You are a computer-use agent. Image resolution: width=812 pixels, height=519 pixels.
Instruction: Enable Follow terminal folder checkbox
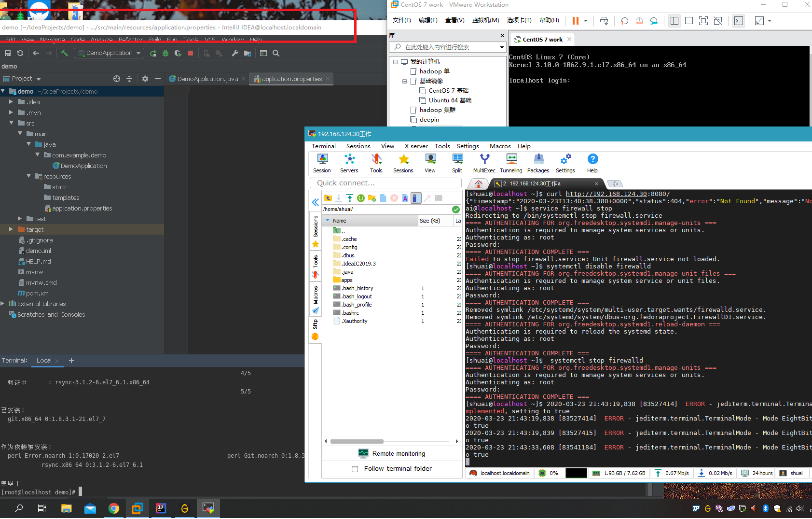click(355, 469)
